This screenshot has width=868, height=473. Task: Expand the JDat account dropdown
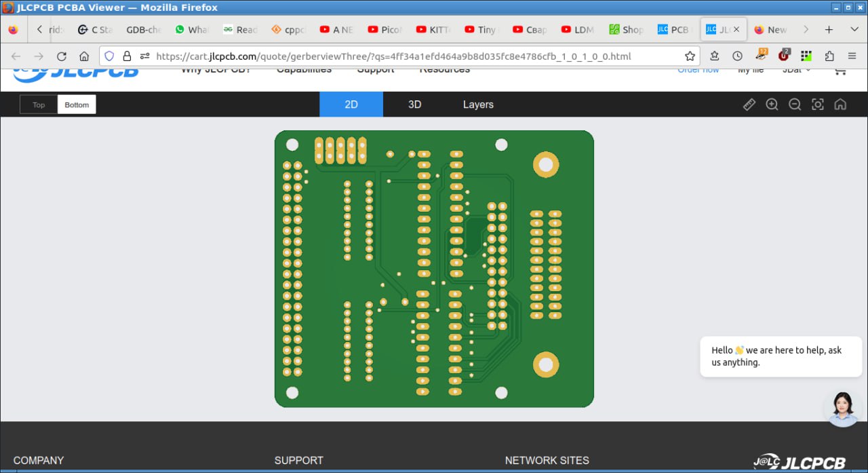pyautogui.click(x=796, y=70)
